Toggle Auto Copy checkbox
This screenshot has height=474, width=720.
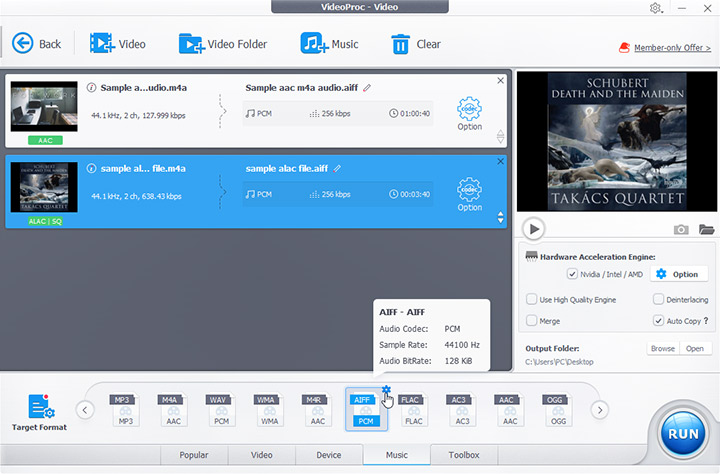click(658, 321)
